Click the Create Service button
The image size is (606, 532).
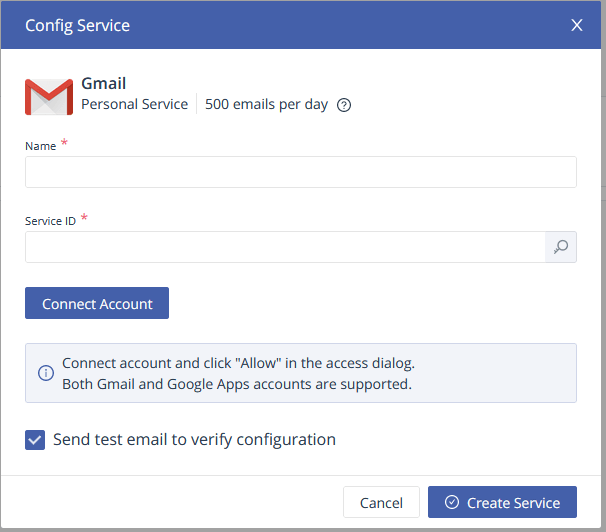click(502, 502)
